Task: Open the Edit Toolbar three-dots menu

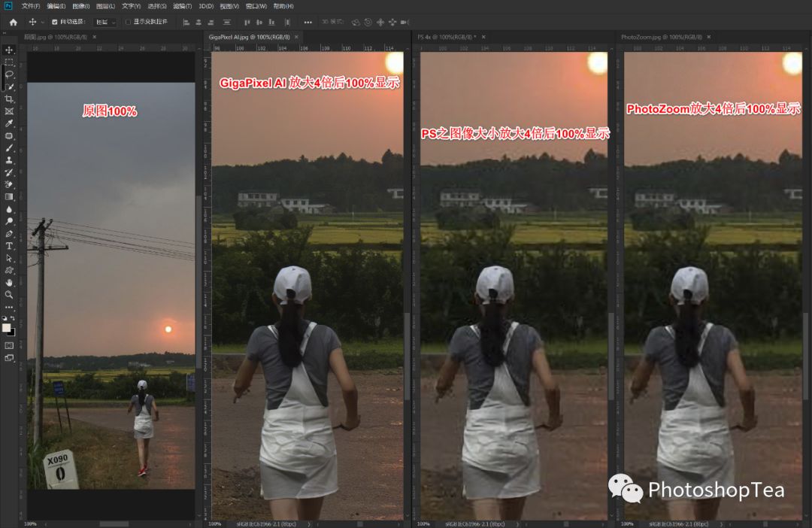Action: [9, 308]
